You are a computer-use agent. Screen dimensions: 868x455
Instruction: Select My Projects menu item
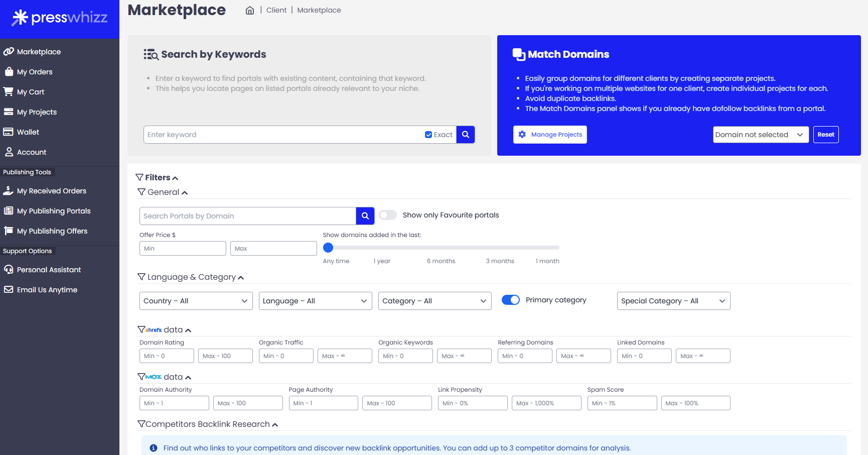click(x=37, y=112)
